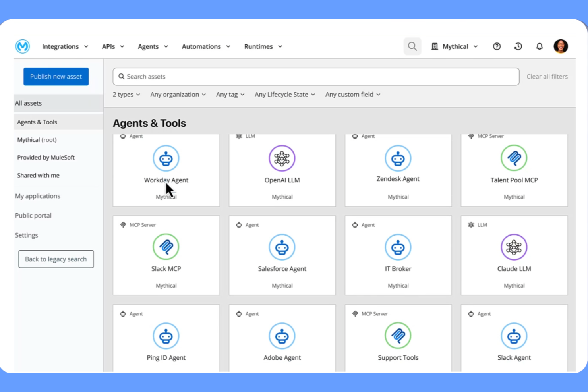Image resolution: width=588 pixels, height=392 pixels.
Task: Click the Agent type icon on IT Broker card
Action: (355, 225)
